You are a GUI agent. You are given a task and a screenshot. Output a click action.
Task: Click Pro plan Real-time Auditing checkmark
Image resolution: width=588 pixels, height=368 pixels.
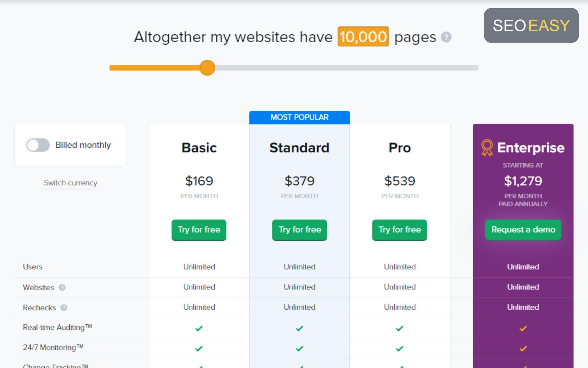(x=400, y=328)
